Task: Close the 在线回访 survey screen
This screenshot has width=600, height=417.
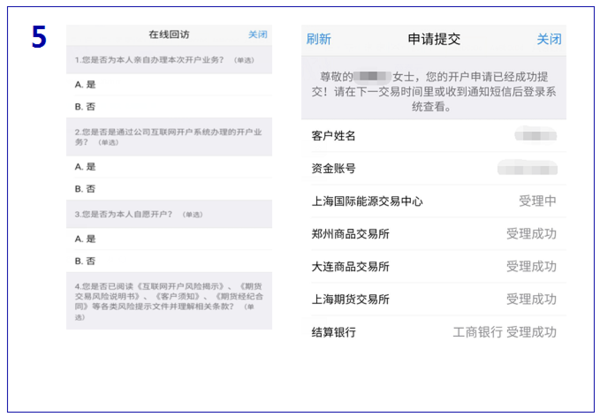Action: 258,35
